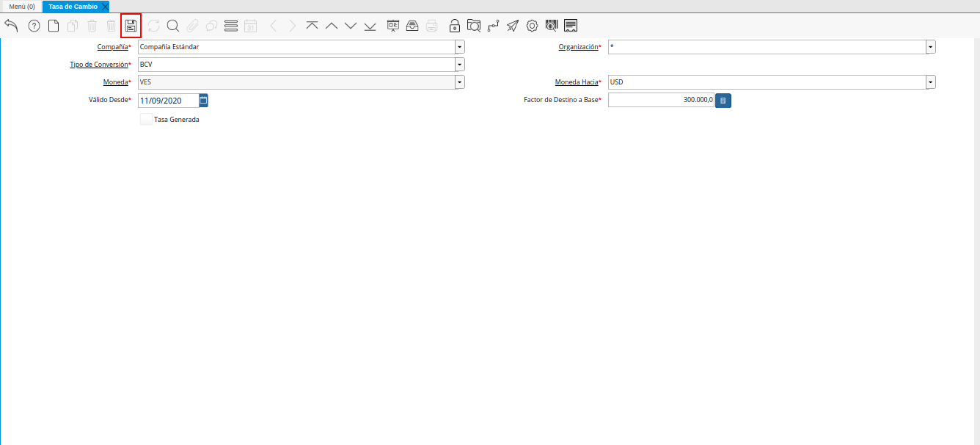Open the Archive drawer icon
Screen dimensions: 980x445
[x=412, y=26]
